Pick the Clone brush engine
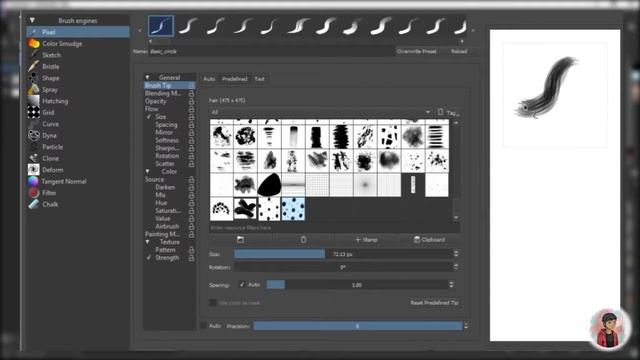Viewport: 640px width, 360px height. (x=78, y=158)
